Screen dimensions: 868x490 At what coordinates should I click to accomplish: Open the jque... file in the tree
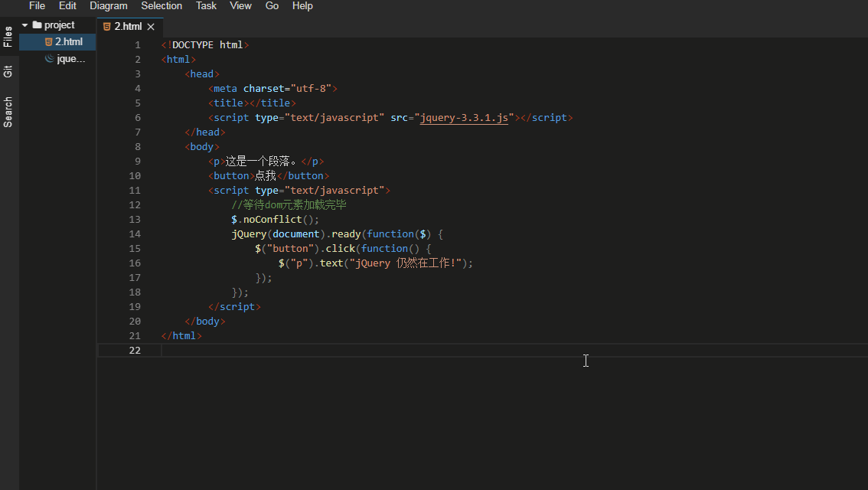[x=71, y=59]
